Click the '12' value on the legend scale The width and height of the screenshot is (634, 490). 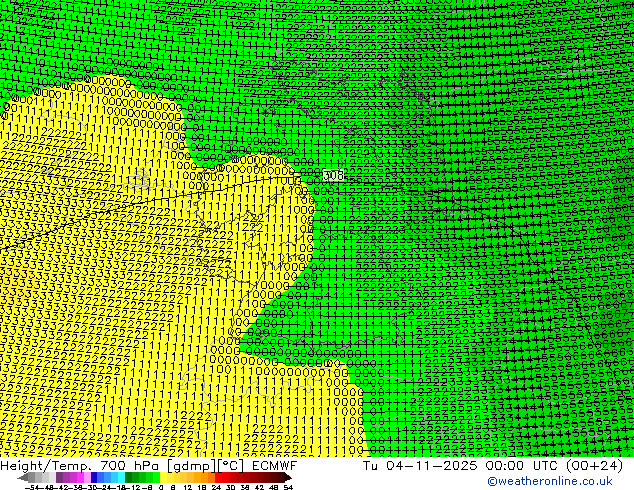[187, 488]
